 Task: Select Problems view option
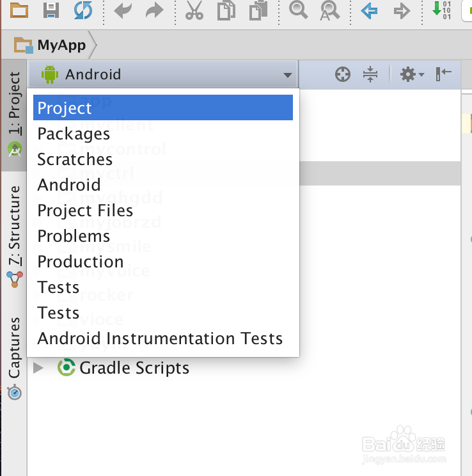pyautogui.click(x=163, y=236)
